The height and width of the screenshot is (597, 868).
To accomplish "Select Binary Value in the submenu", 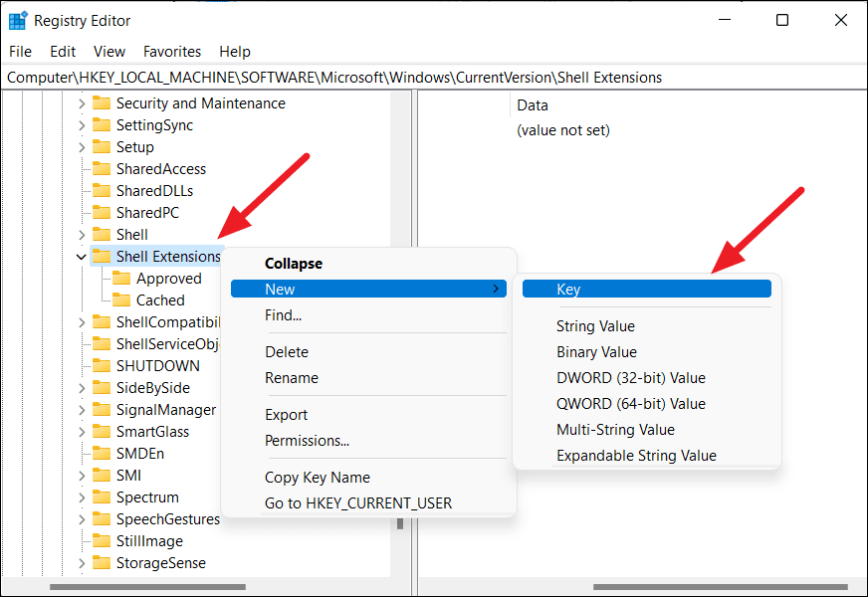I will [647, 352].
